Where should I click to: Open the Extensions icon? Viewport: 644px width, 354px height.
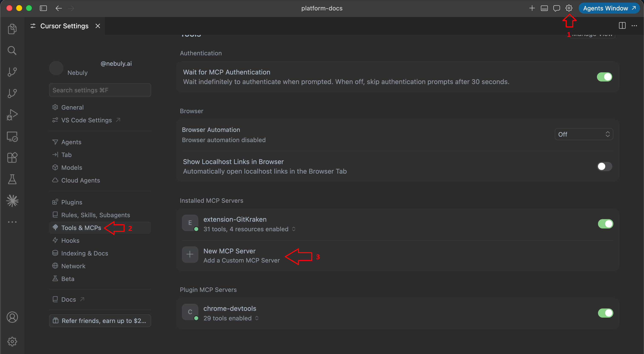click(x=12, y=158)
